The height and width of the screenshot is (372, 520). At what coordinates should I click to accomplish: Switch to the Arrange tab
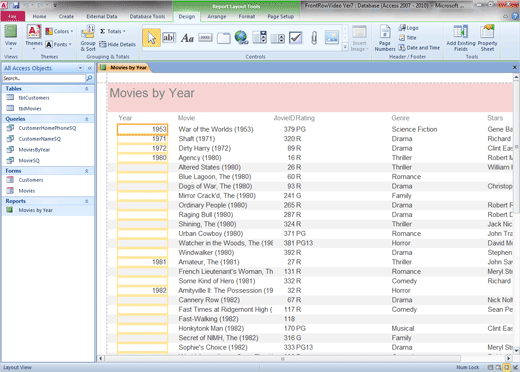pyautogui.click(x=217, y=16)
